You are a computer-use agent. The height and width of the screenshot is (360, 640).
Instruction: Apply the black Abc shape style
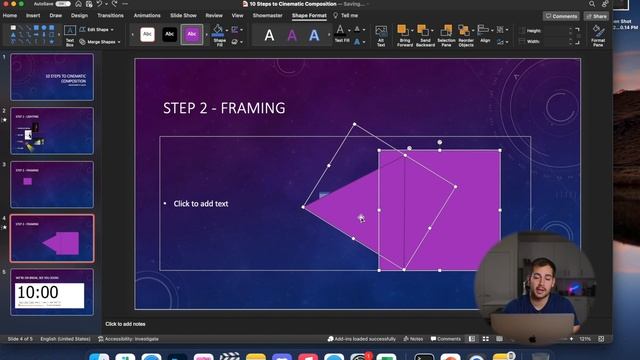(169, 35)
